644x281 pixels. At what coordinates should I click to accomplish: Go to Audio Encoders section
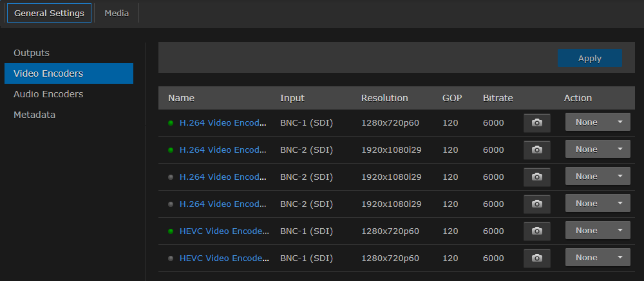point(48,94)
